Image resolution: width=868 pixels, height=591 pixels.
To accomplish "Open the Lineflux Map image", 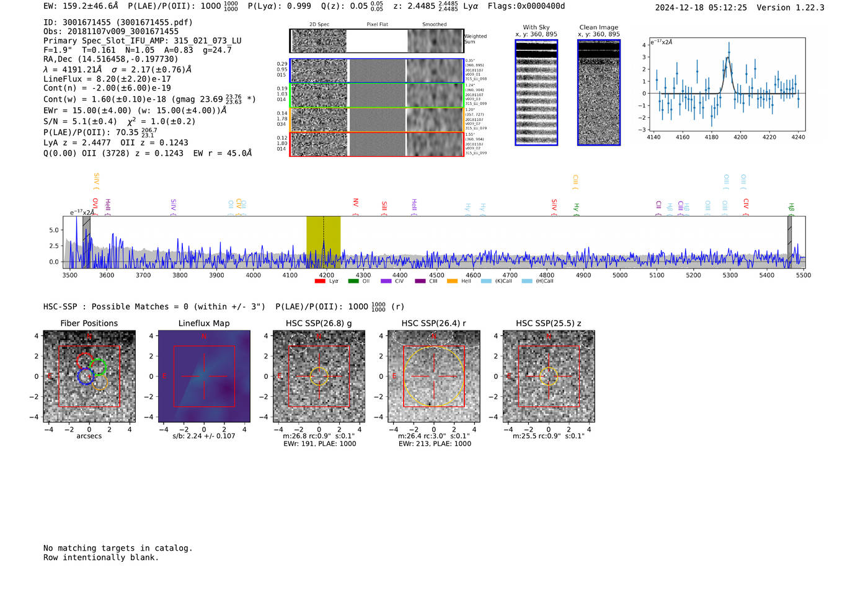I will [204, 376].
